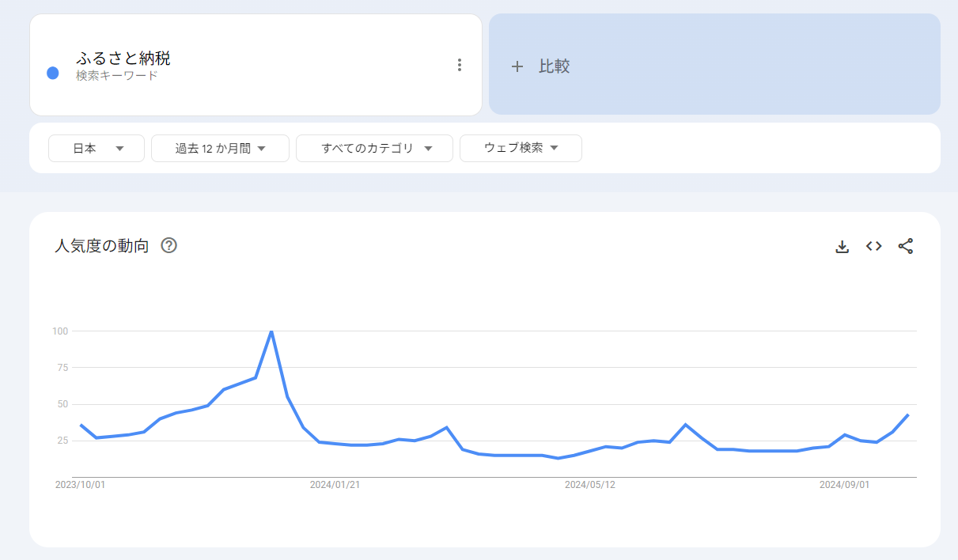
Task: Open the ウェブ検索 search type dropdown
Action: [x=521, y=148]
